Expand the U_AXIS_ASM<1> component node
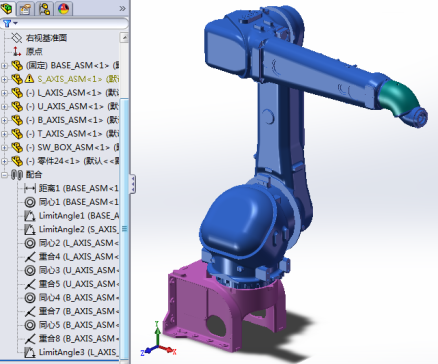The height and width of the screenshot is (364, 438). (4, 106)
